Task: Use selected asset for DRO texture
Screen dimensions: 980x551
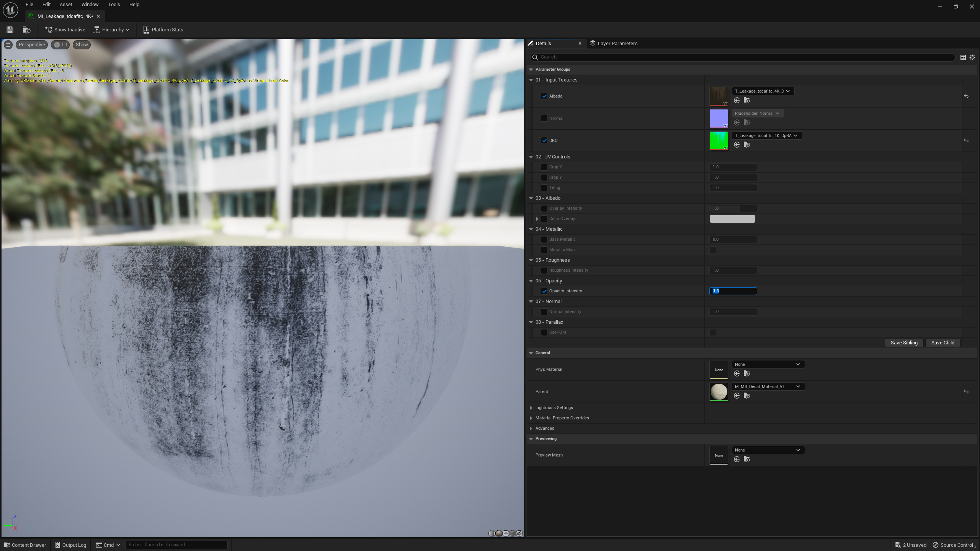Action: point(737,145)
